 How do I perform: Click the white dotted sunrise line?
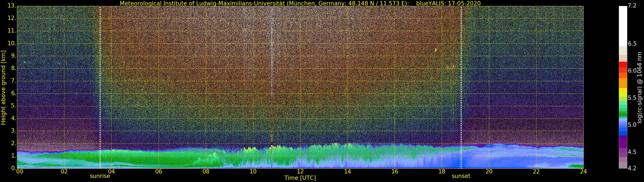(x=100, y=87)
